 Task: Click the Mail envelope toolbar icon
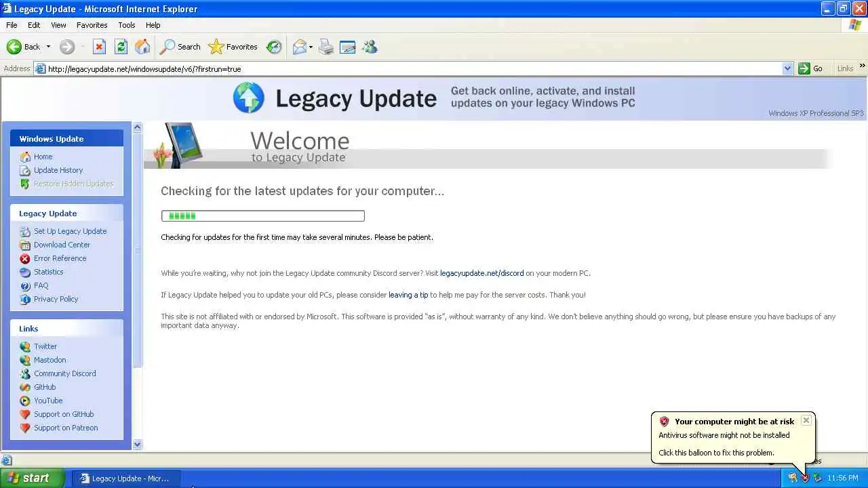(299, 47)
